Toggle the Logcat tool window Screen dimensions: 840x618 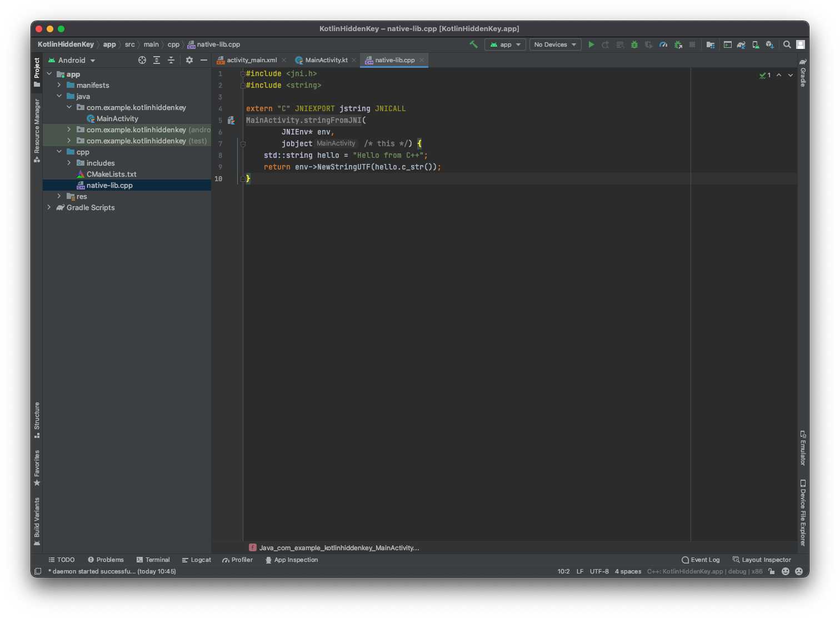click(196, 560)
